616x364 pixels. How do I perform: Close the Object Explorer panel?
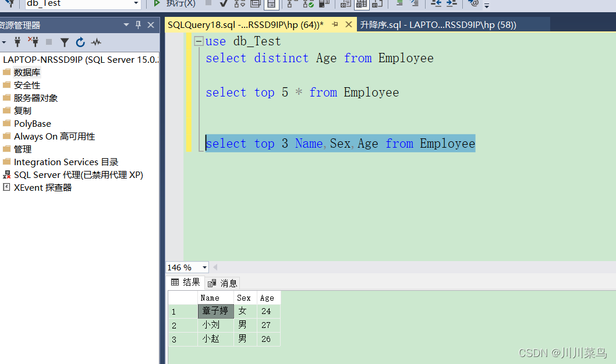point(150,24)
